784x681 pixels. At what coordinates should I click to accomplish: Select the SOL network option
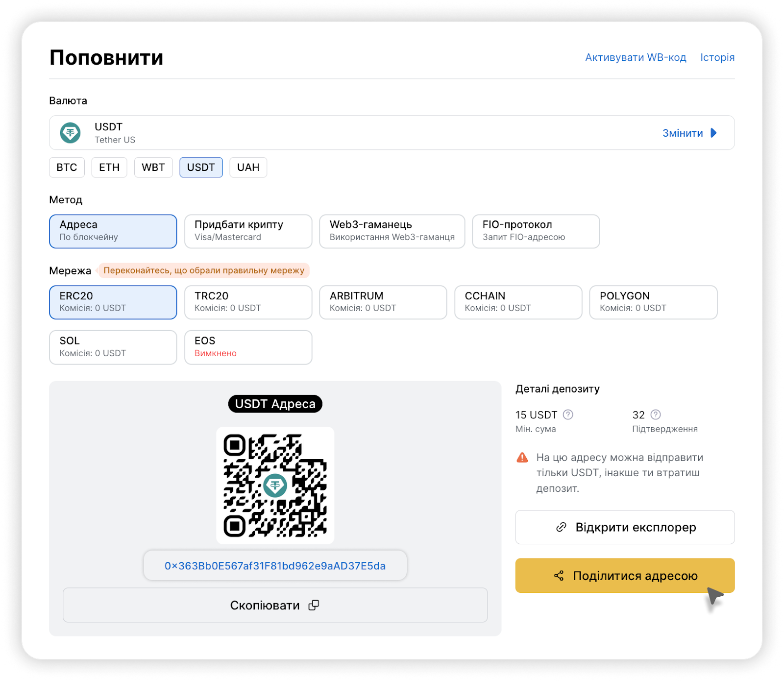tap(113, 347)
